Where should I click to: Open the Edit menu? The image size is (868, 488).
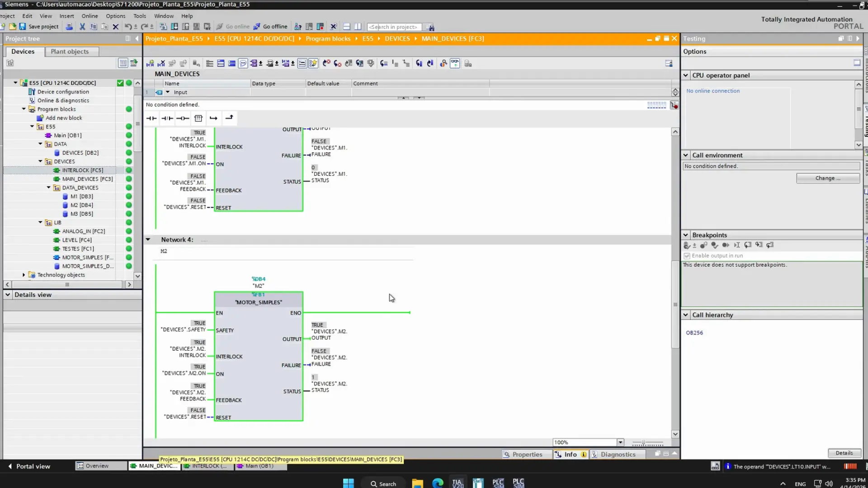click(x=27, y=16)
